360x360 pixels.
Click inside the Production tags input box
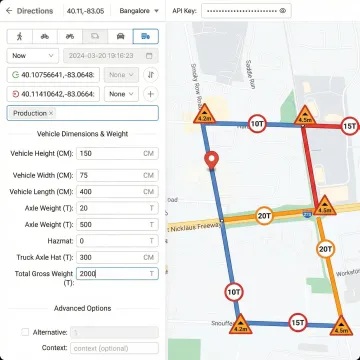point(82,113)
